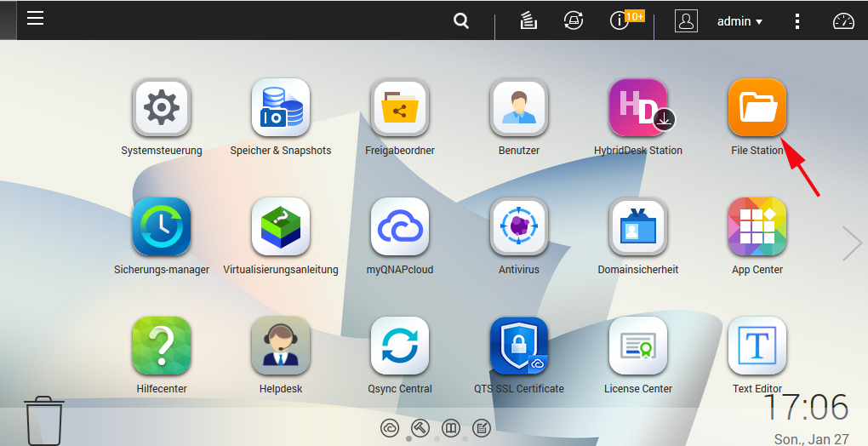Viewport: 868px width, 446px height.
Task: Launch Sicherungs-manager
Action: (x=162, y=226)
